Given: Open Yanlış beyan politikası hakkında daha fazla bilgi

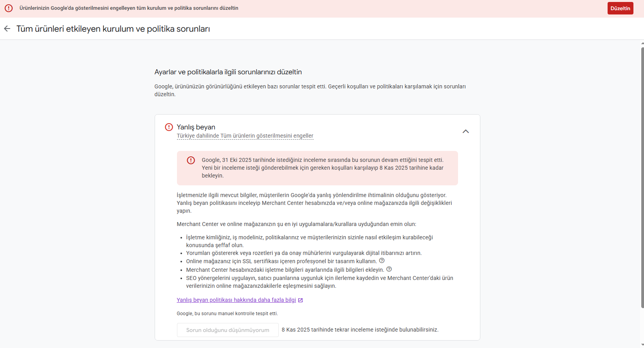Looking at the screenshot, I should [236, 300].
